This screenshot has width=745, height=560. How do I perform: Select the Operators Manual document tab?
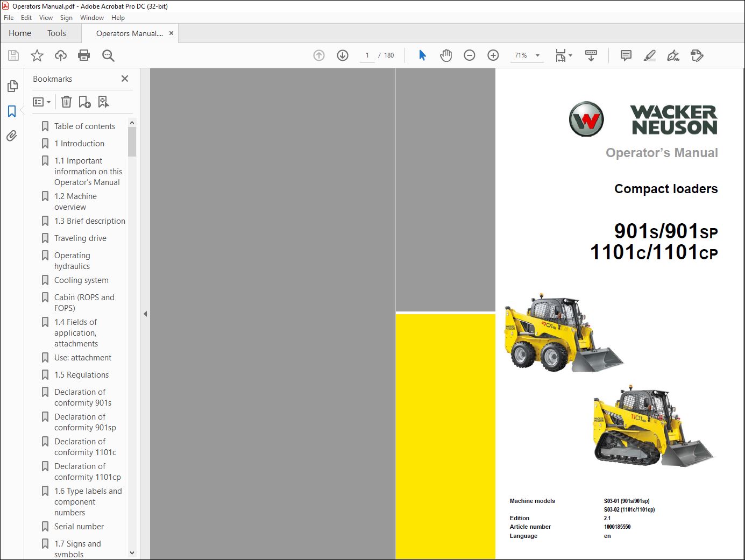(129, 33)
